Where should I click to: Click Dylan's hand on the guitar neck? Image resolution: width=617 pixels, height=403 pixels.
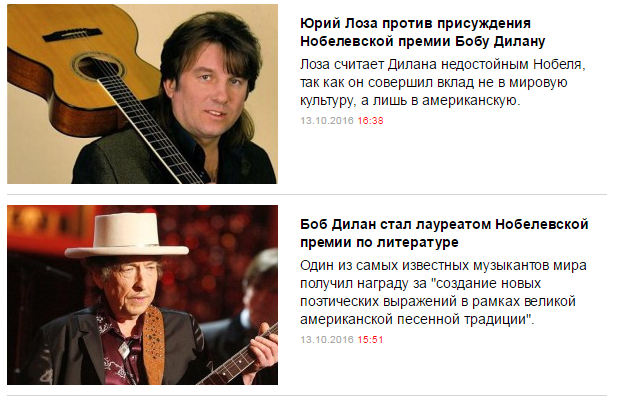coord(258,348)
